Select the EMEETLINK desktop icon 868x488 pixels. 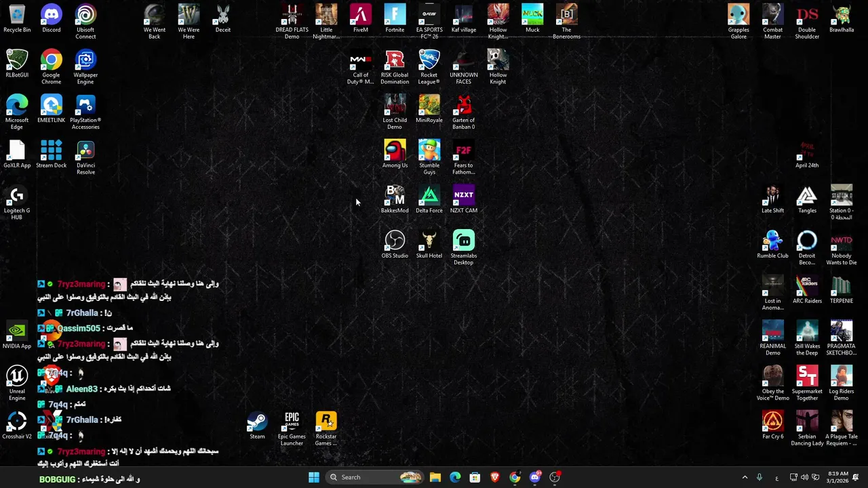tap(52, 109)
